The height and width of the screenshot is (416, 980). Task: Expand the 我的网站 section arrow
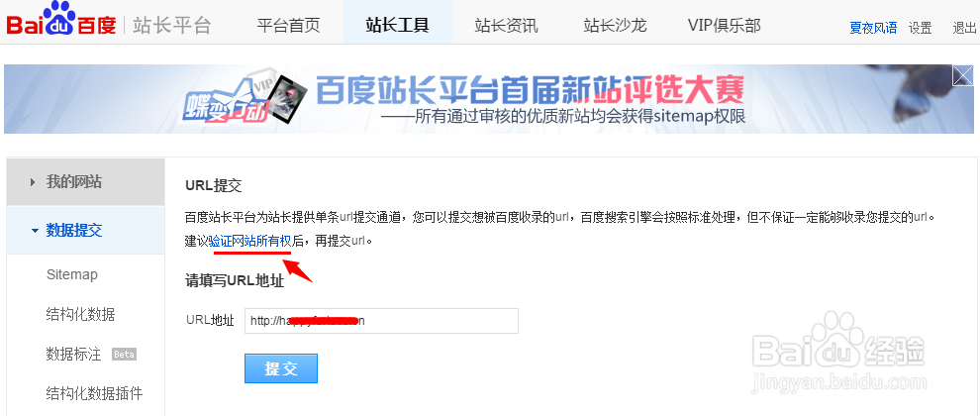[33, 182]
